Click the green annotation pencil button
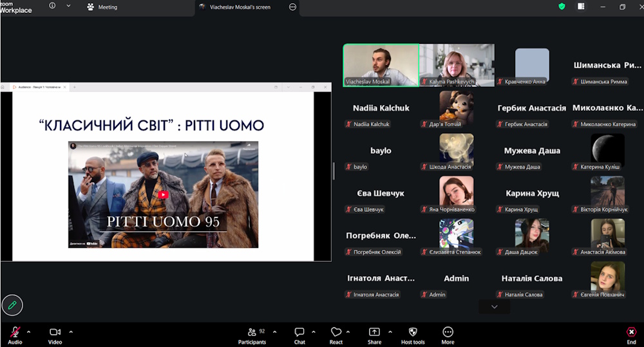This screenshot has height=347, width=644. (12, 305)
